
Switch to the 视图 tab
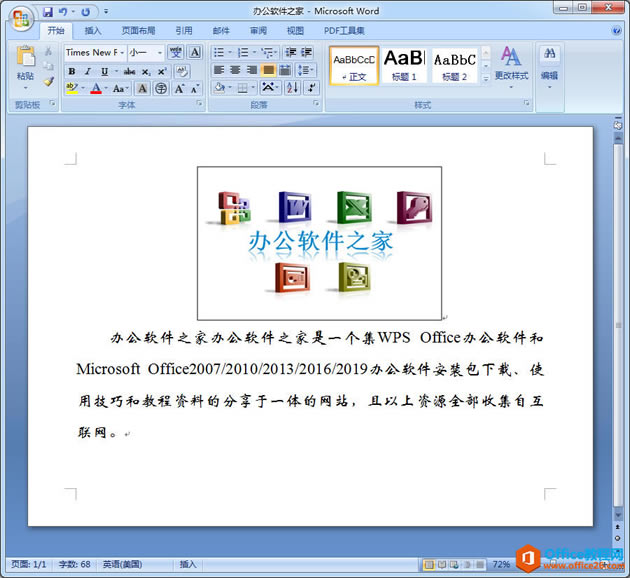pos(295,31)
